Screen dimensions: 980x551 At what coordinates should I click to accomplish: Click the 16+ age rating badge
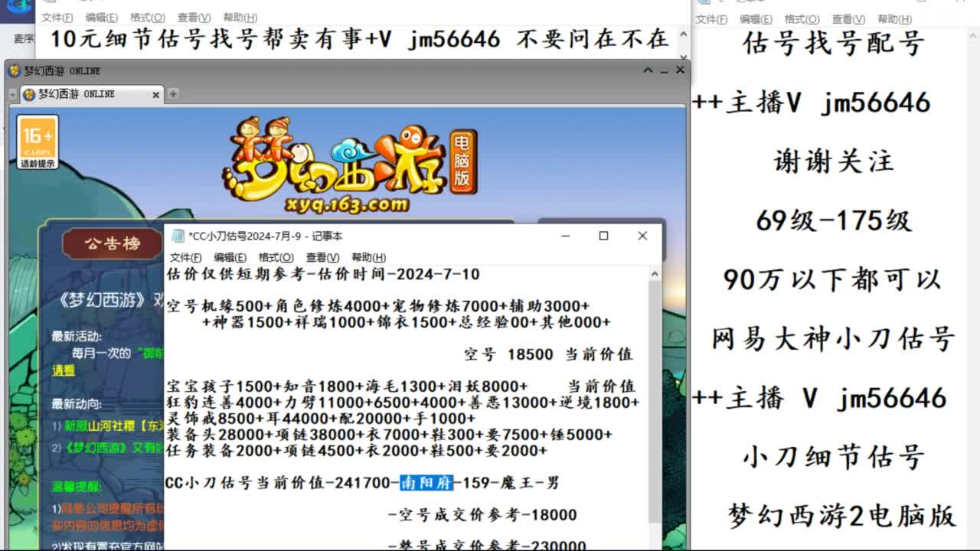tap(38, 142)
